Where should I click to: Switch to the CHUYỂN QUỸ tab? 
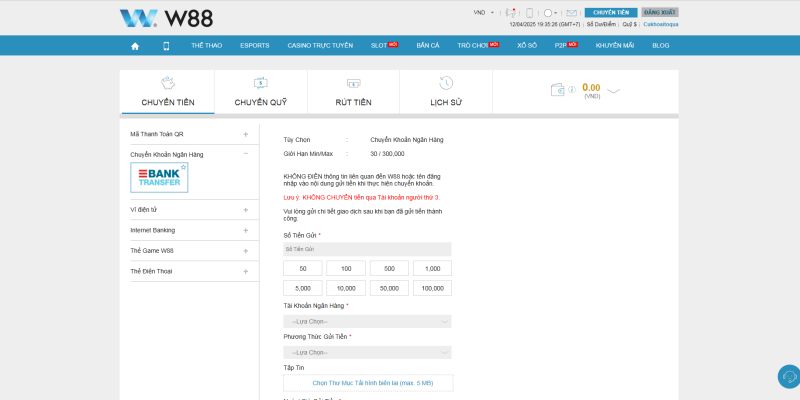click(261, 92)
